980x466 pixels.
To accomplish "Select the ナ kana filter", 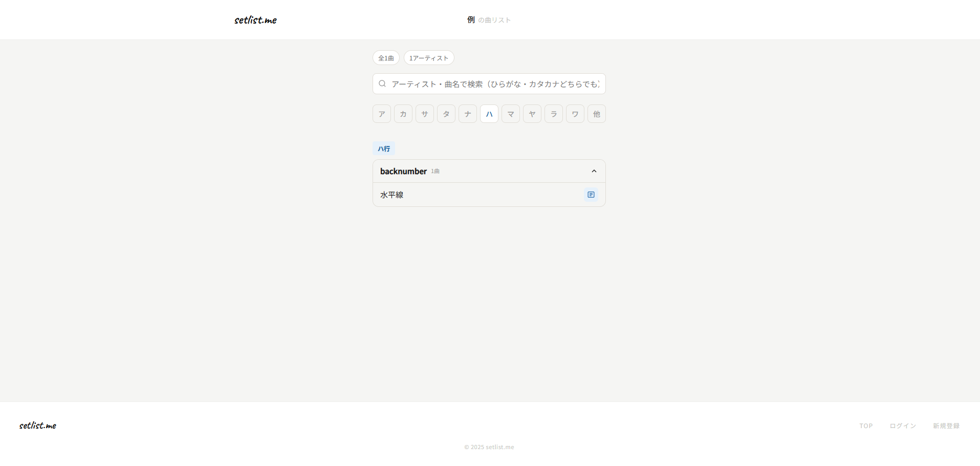I will point(468,114).
